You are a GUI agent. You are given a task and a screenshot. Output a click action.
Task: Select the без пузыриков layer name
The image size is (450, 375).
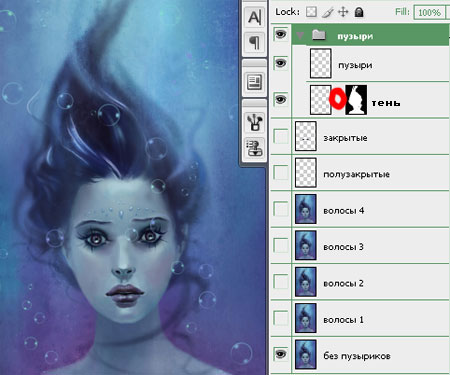357,356
